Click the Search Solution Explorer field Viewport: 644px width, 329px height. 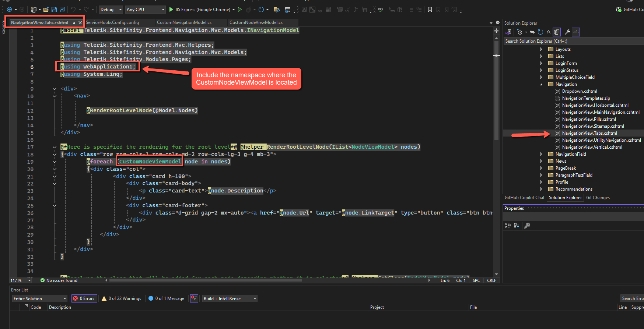point(573,41)
